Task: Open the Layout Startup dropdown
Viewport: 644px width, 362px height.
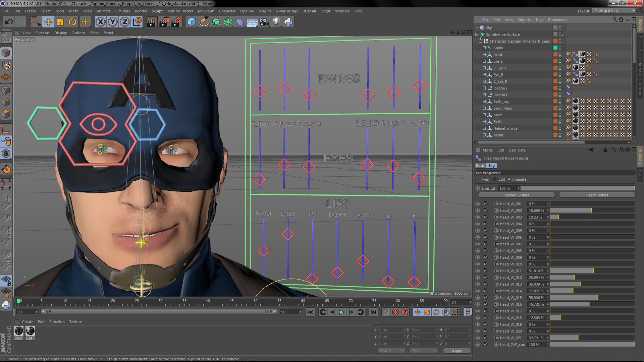Action: pos(614,11)
